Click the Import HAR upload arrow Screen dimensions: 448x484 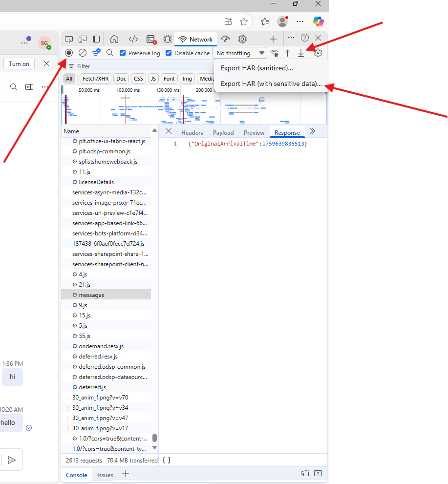[288, 53]
